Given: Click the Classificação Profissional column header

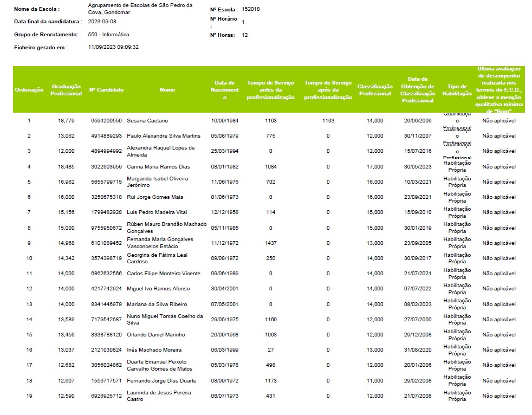Looking at the screenshot, I should (x=375, y=90).
